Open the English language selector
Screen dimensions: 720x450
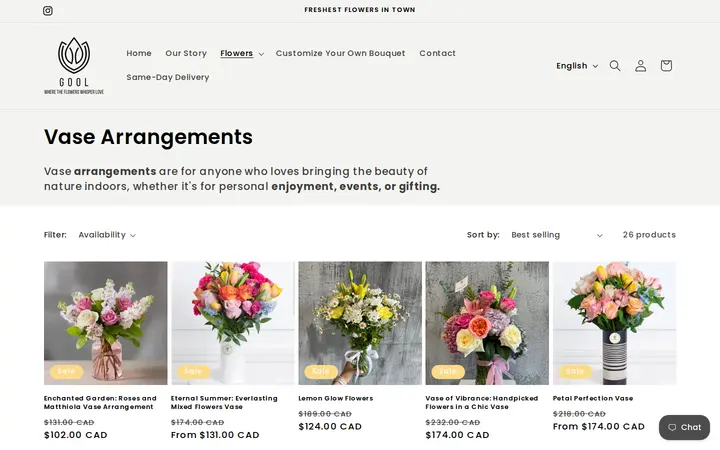coord(577,66)
